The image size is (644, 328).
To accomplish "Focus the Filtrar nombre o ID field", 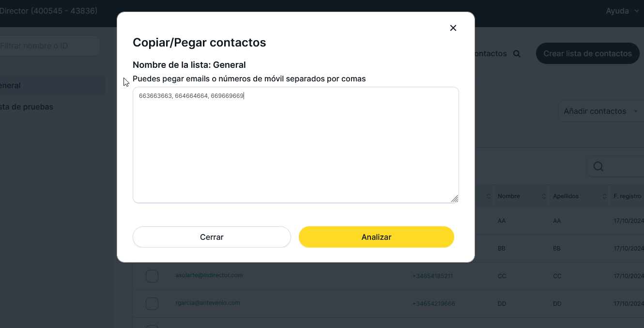I will click(48, 46).
